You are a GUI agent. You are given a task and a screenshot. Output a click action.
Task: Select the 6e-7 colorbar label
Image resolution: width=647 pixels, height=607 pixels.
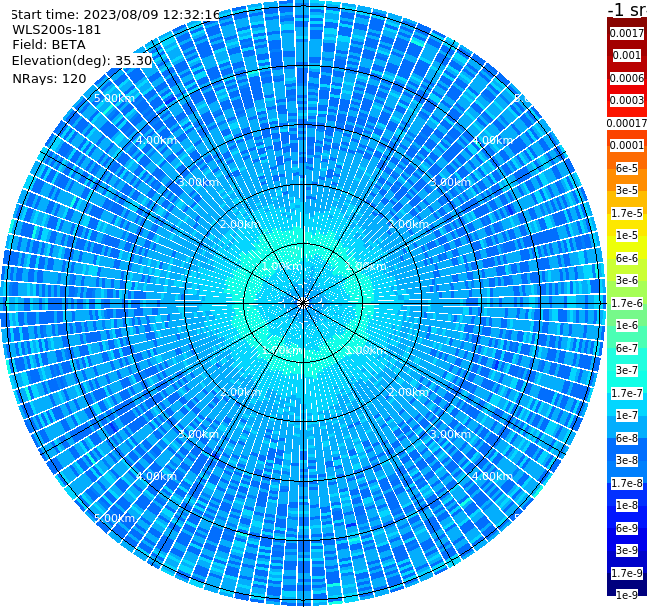(627, 348)
